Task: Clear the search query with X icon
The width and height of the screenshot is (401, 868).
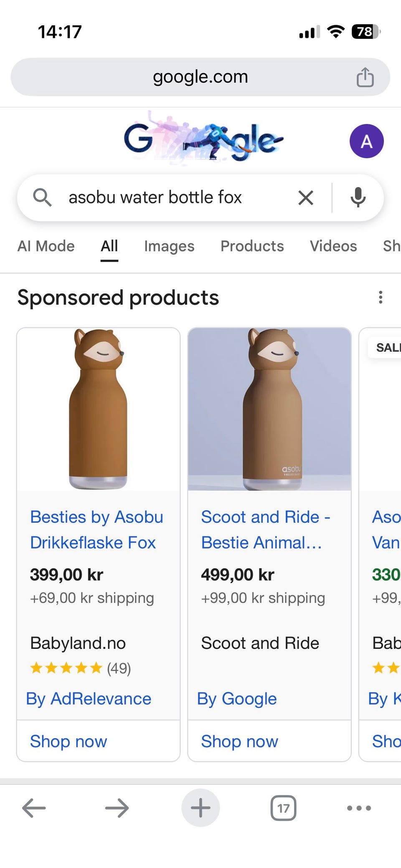Action: pyautogui.click(x=306, y=197)
